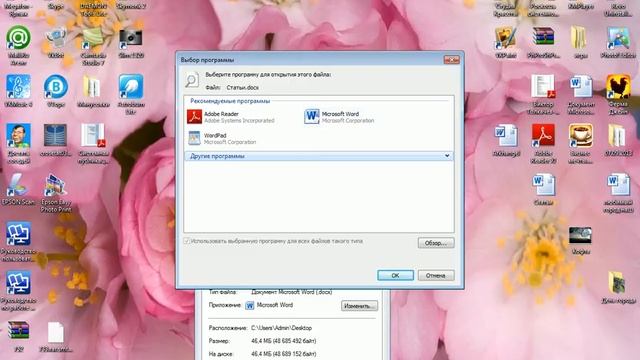Click the Обзор... browse button
Screen dimensions: 640x360
[436, 243]
